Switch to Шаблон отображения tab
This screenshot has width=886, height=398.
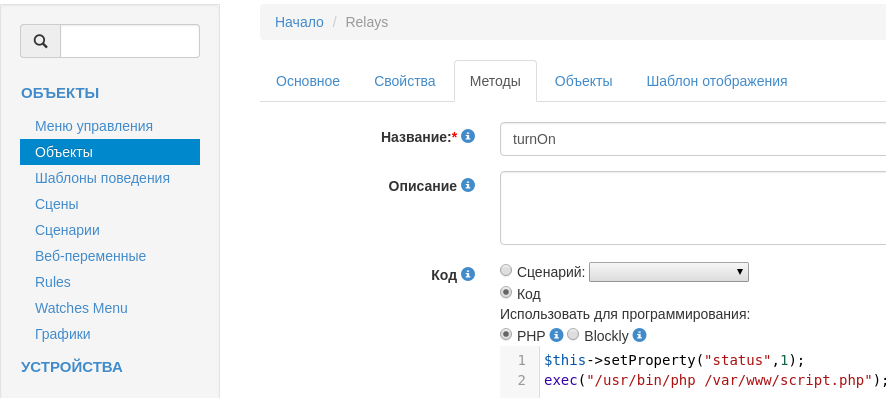[717, 81]
